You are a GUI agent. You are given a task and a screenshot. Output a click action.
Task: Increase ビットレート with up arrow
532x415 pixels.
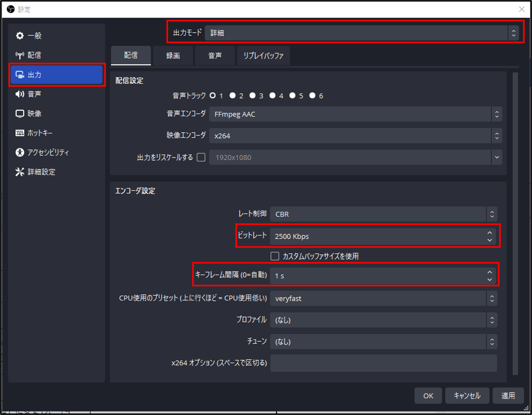tap(490, 233)
